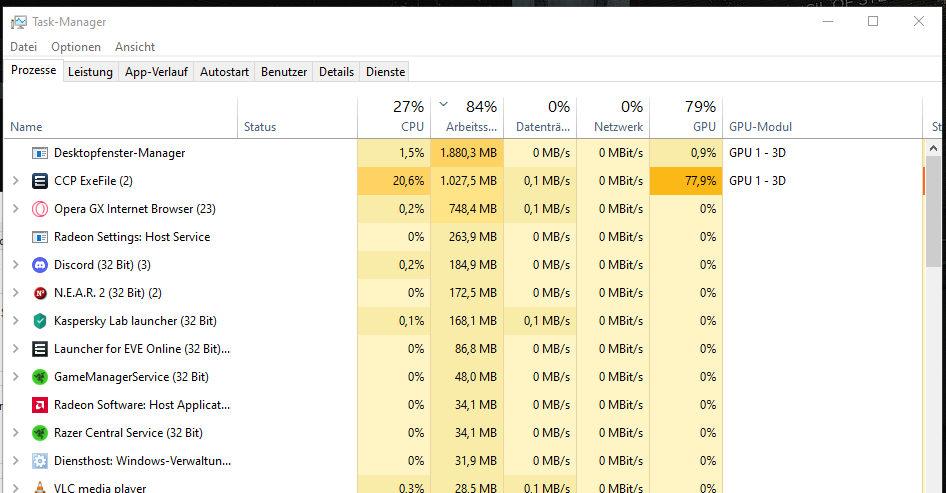Click the Discord process icon
The height and width of the screenshot is (493, 946).
40,265
